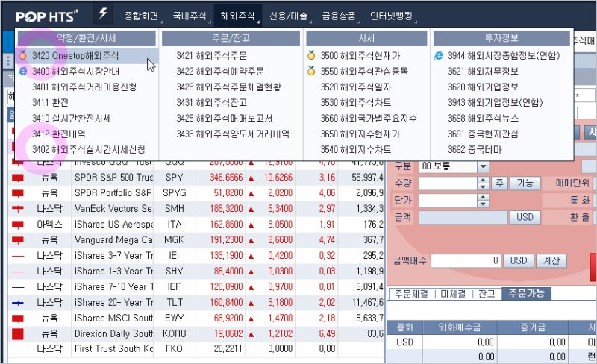Click the lightning bolt quick icon
Viewport: 597px width, 364px height.
point(103,14)
